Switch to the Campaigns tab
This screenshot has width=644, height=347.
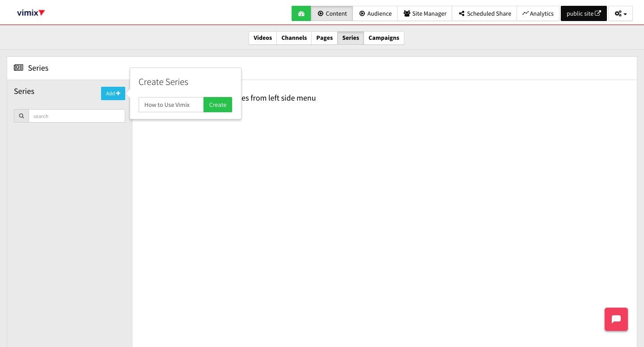384,38
